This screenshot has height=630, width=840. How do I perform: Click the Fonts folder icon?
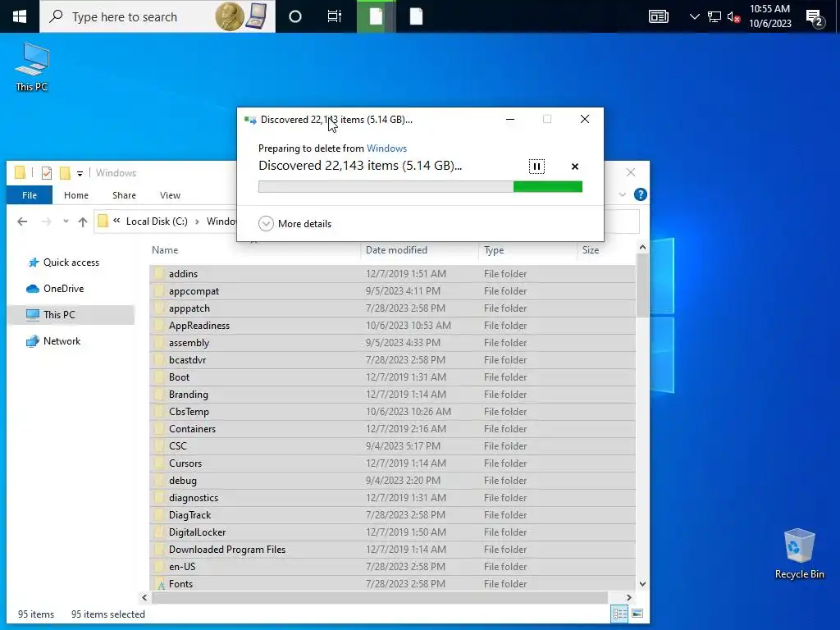tap(160, 584)
